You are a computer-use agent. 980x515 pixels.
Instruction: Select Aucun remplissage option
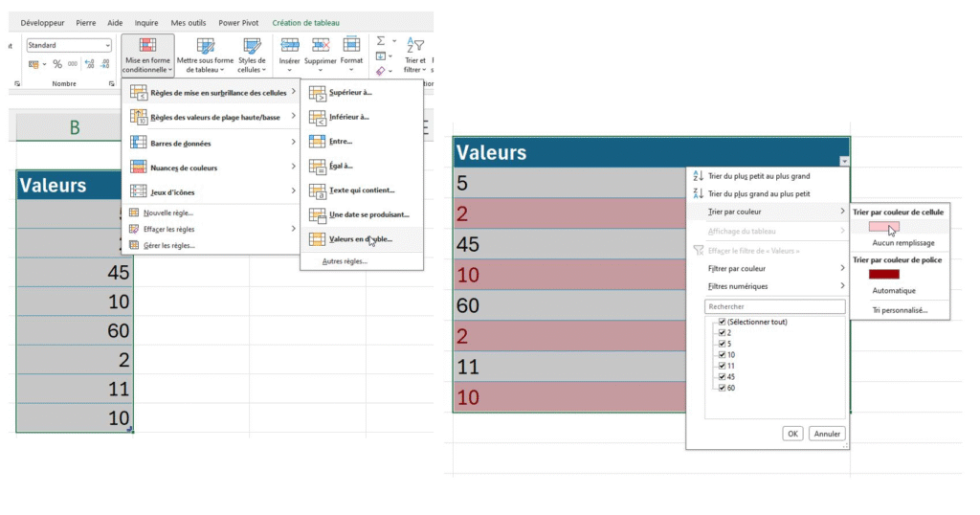(903, 242)
